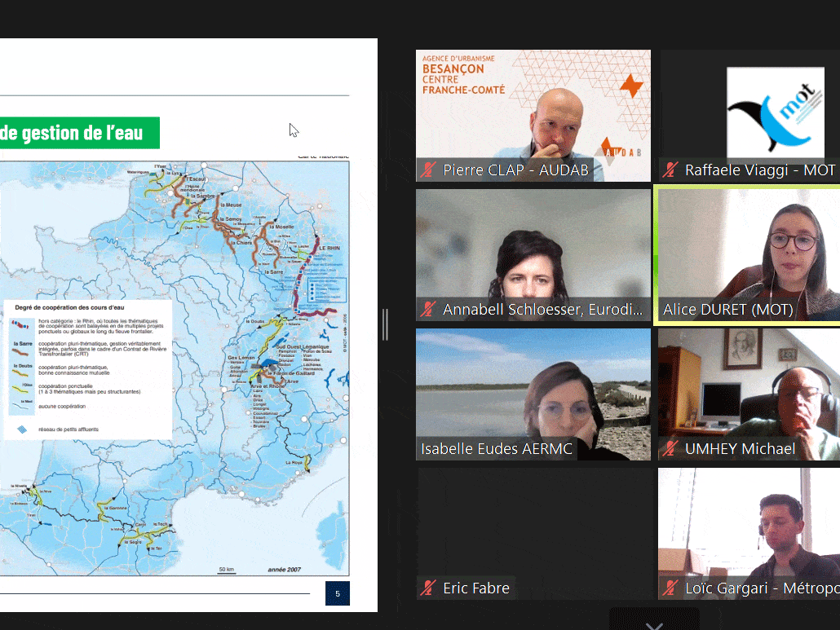Click the '50 km' scale label
Screen dimensions: 840x630
click(227, 569)
